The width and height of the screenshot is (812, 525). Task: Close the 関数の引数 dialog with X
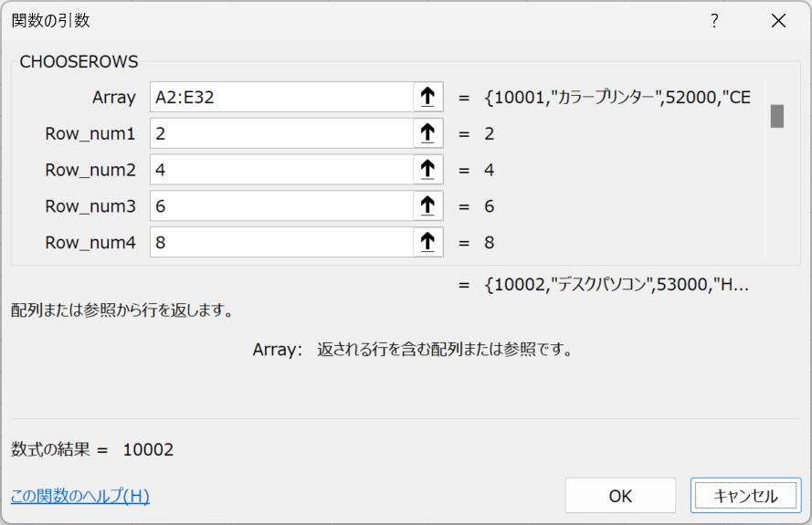778,21
